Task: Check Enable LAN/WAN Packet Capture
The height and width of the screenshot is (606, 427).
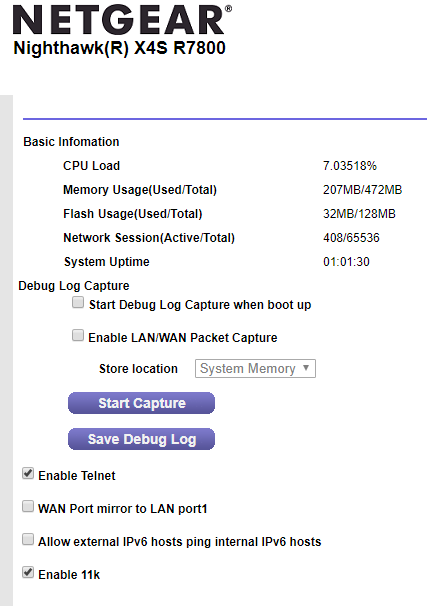Action: click(x=78, y=335)
